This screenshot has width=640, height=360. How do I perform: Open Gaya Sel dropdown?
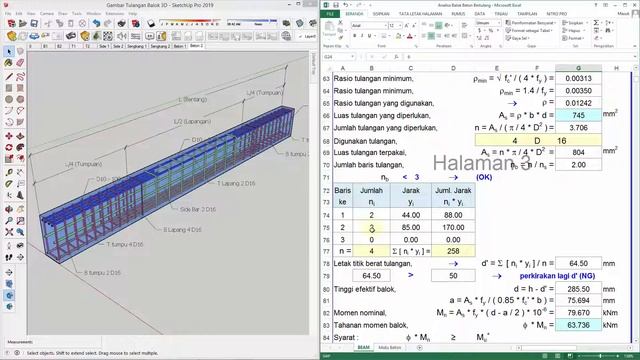(518, 38)
